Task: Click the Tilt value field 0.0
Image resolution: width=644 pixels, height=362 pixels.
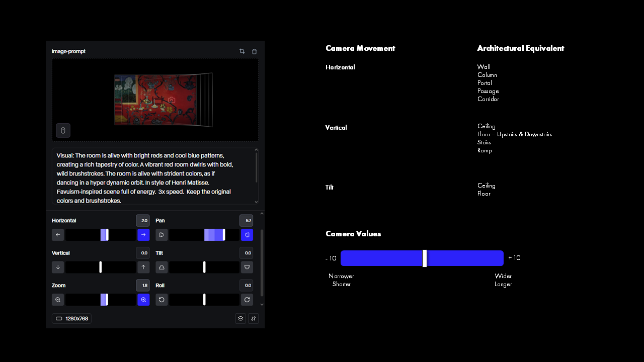Action: [x=247, y=253]
